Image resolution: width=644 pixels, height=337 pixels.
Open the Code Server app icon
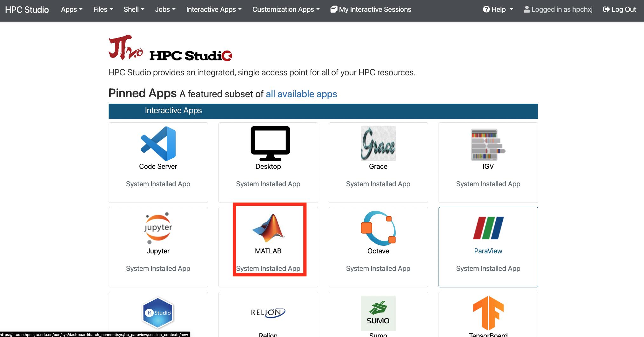tap(158, 144)
